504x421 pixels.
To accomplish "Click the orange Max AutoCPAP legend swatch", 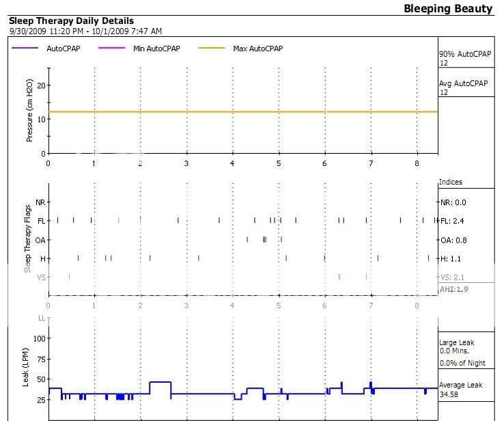I will coord(210,49).
